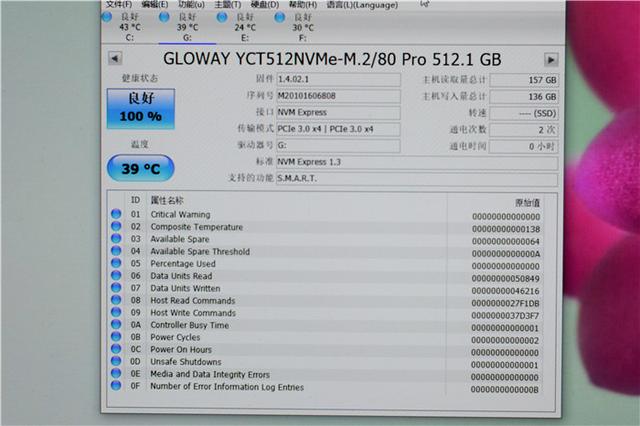Image resolution: width=640 pixels, height=426 pixels.
Task: Select the F: drive tab at 30 °C
Action: 303,27
